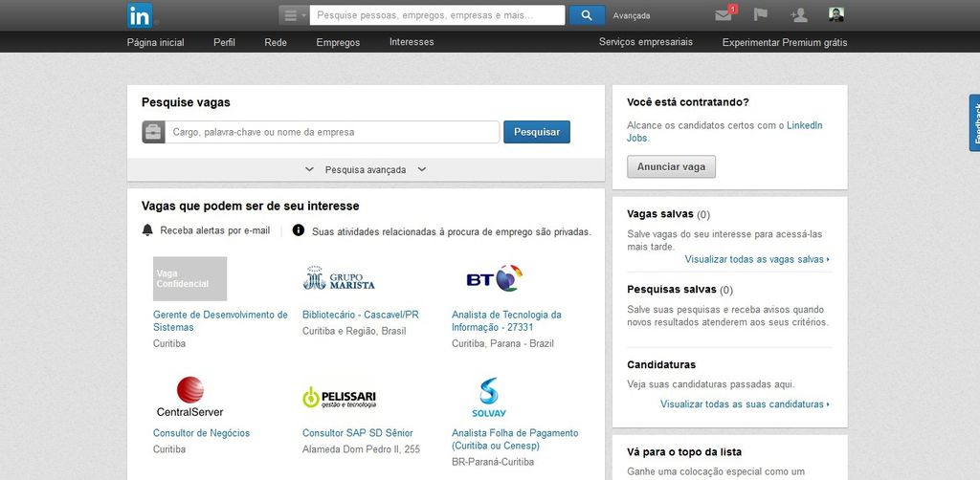This screenshot has width=980, height=480.
Task: Open the Perfil menu
Action: click(x=224, y=42)
